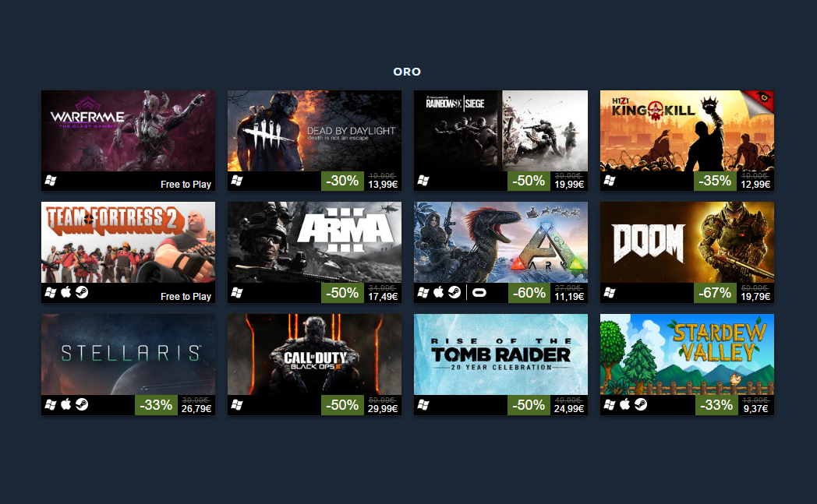This screenshot has height=504, width=817.
Task: Click the Steam icon under Stellaris
Action: coord(82,404)
